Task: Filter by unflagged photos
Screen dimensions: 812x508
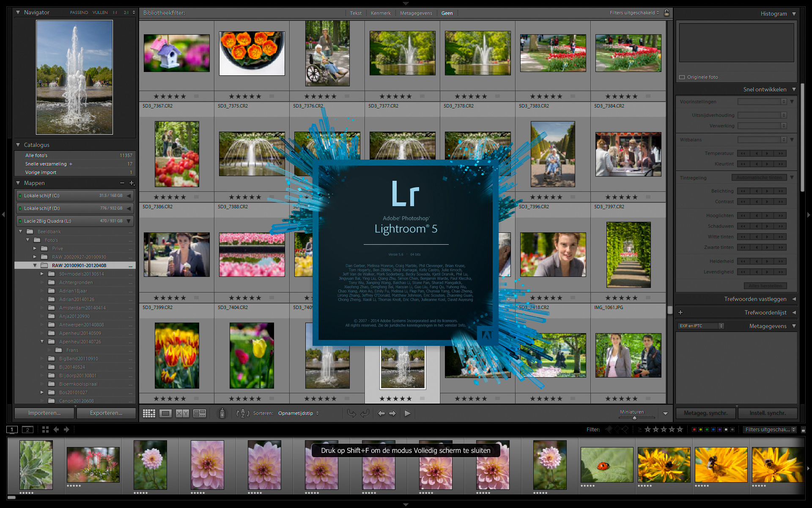Action: click(x=617, y=429)
